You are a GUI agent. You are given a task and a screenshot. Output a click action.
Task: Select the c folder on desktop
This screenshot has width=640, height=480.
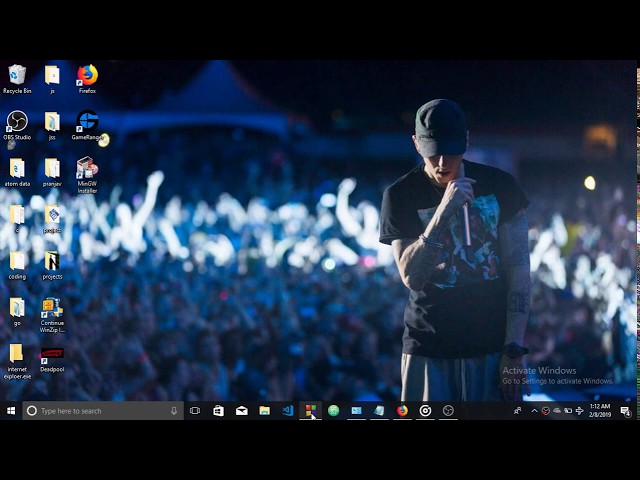17,218
